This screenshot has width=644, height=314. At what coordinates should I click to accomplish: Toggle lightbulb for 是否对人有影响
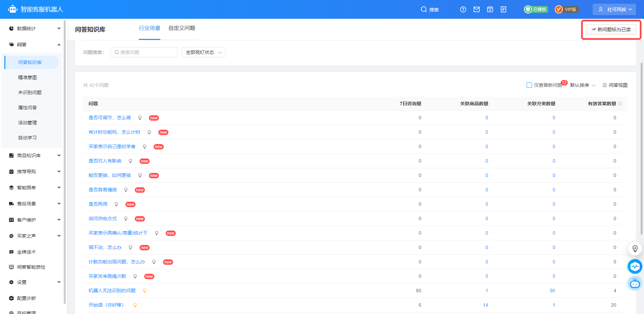point(130,161)
